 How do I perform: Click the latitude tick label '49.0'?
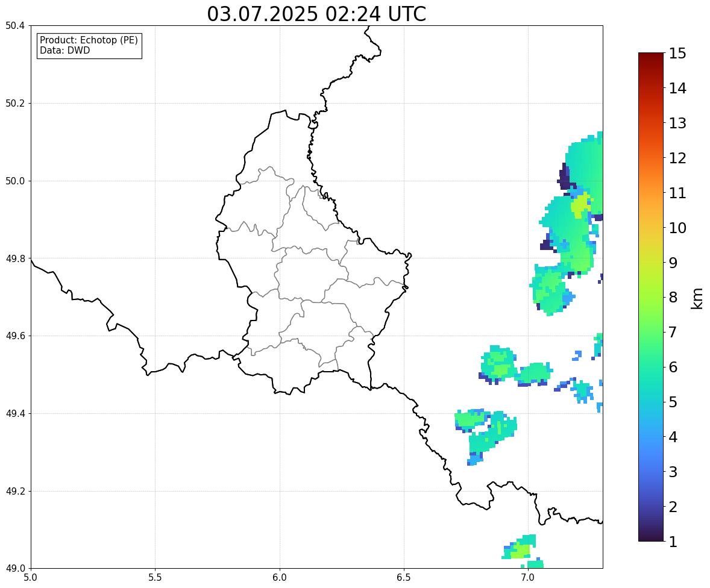point(15,569)
